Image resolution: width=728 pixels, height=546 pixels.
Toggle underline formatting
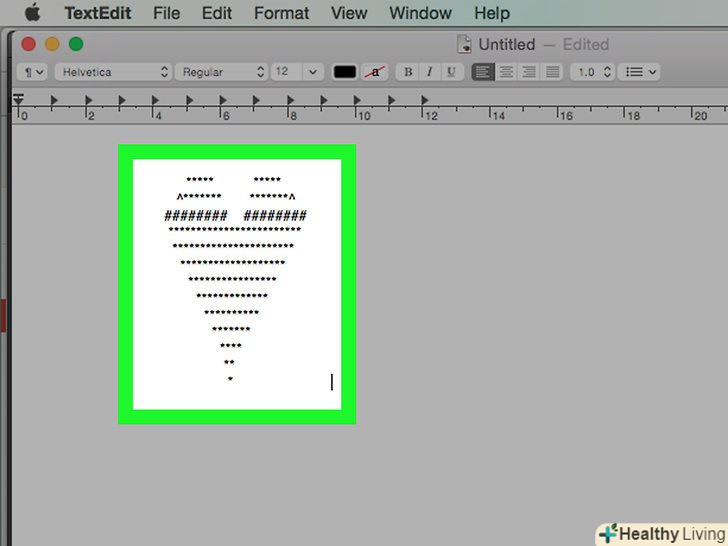(x=452, y=72)
